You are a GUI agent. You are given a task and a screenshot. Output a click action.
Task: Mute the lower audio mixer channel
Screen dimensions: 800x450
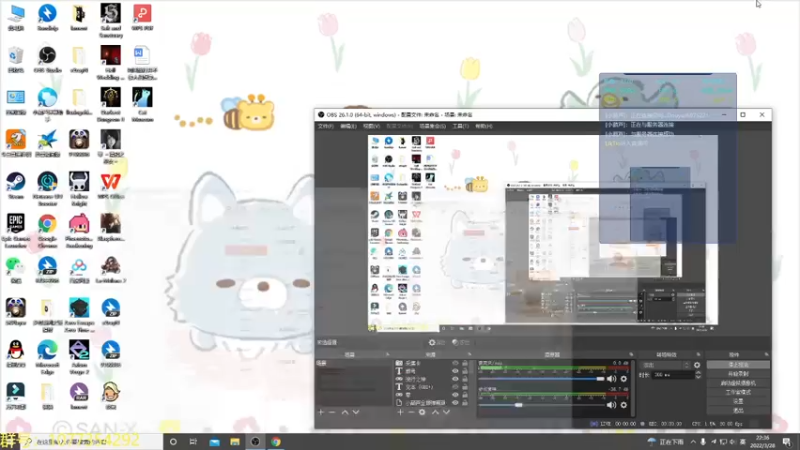pos(611,405)
